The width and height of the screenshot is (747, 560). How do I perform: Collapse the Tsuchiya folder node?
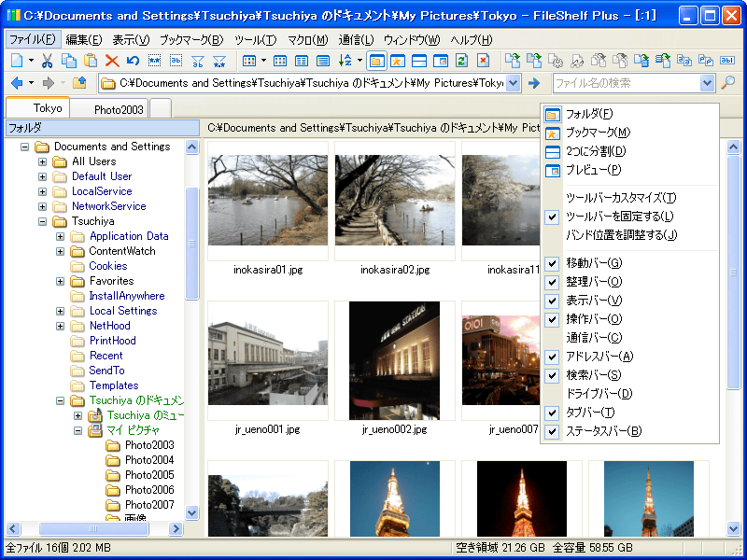[x=42, y=221]
